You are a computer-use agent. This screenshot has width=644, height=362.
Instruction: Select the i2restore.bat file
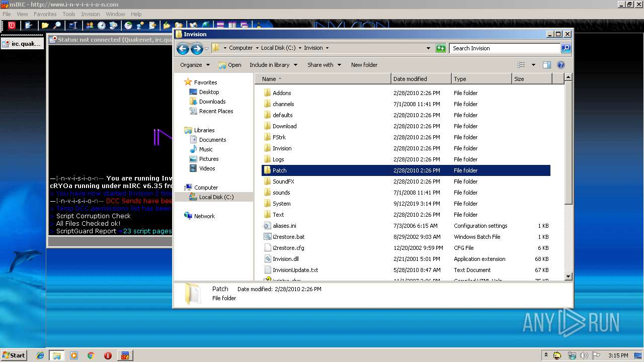(406, 237)
